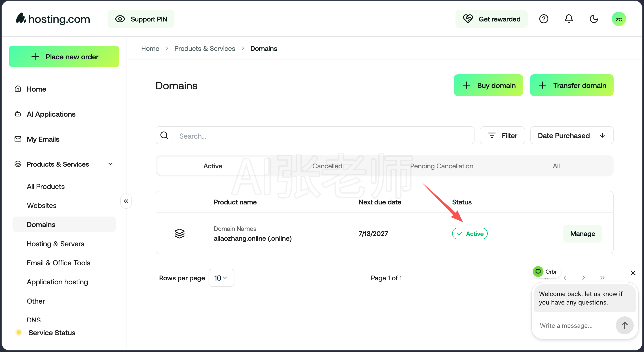Open the Date Purchased sort dropdown
The width and height of the screenshot is (644, 352).
(572, 135)
